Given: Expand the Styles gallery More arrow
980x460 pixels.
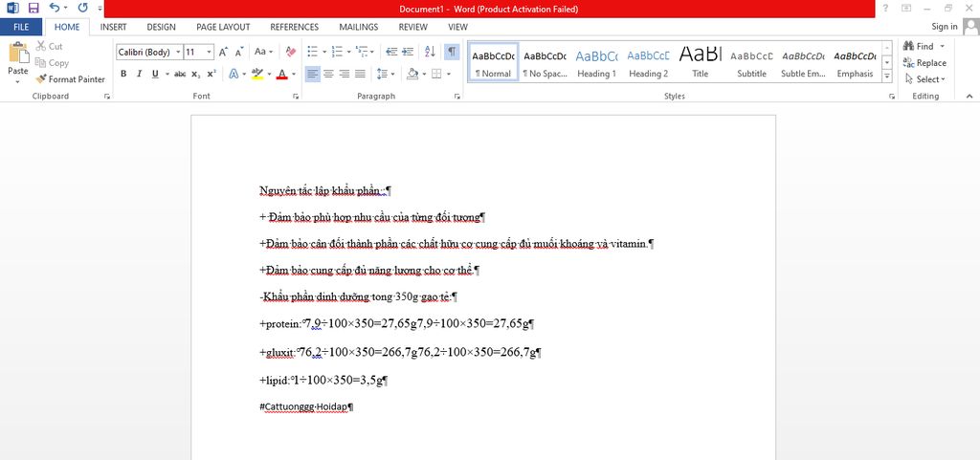Looking at the screenshot, I should click(x=887, y=77).
